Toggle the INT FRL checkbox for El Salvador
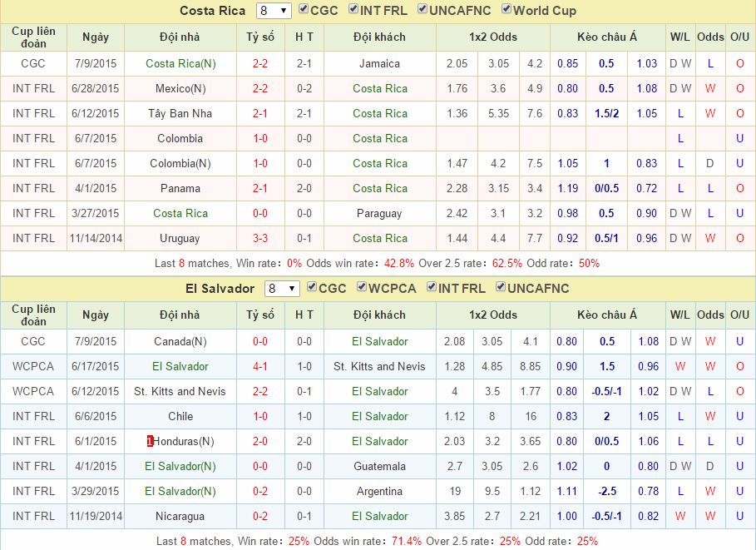756x550 pixels. point(432,287)
